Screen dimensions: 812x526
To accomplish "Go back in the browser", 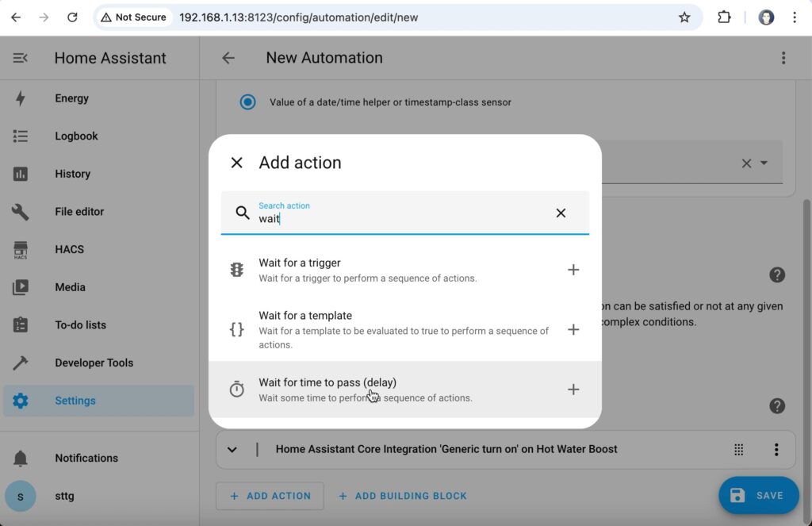I will click(x=16, y=17).
